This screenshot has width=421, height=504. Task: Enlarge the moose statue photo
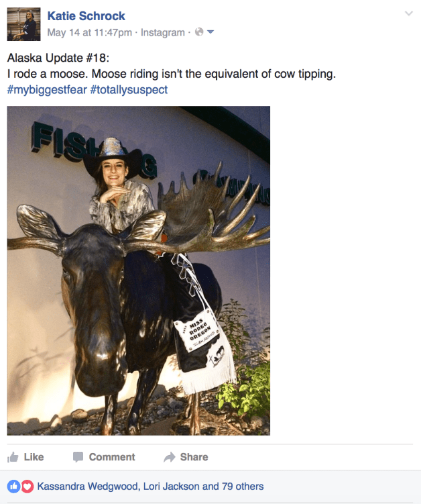[138, 270]
